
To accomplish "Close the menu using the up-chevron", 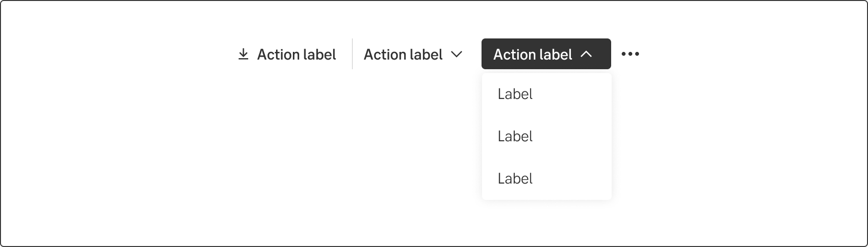I will coord(586,54).
